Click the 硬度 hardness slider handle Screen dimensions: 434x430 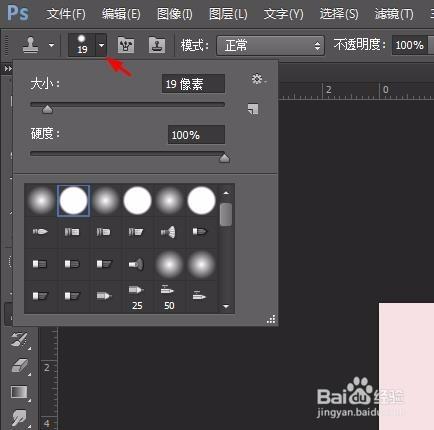224,158
